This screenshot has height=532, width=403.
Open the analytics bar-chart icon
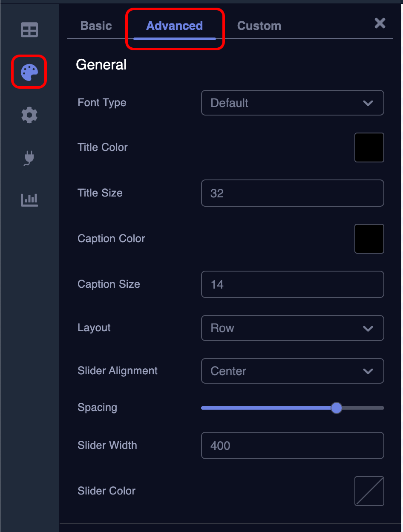click(29, 199)
